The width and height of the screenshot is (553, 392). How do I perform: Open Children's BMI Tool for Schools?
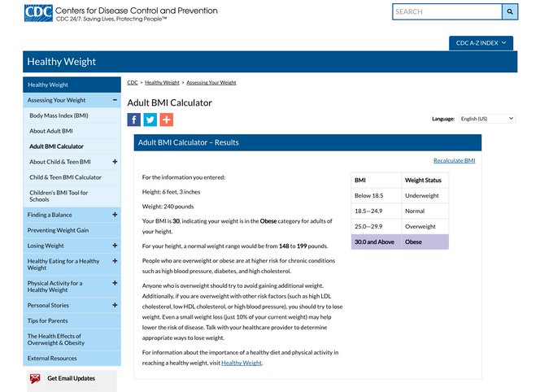[72, 196]
